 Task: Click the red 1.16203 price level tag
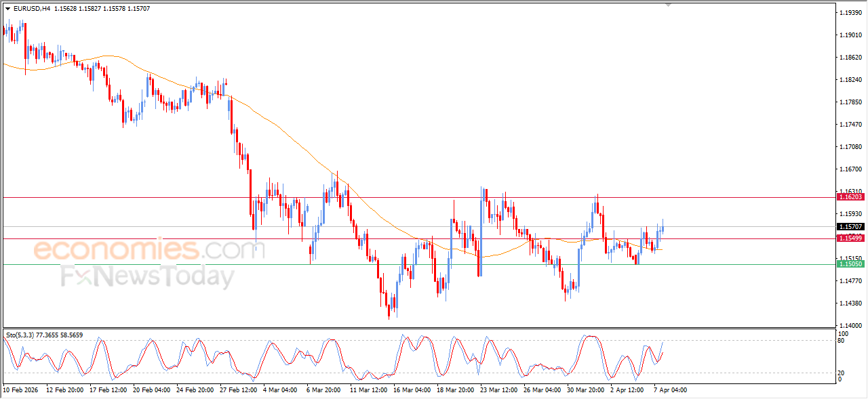click(x=850, y=196)
